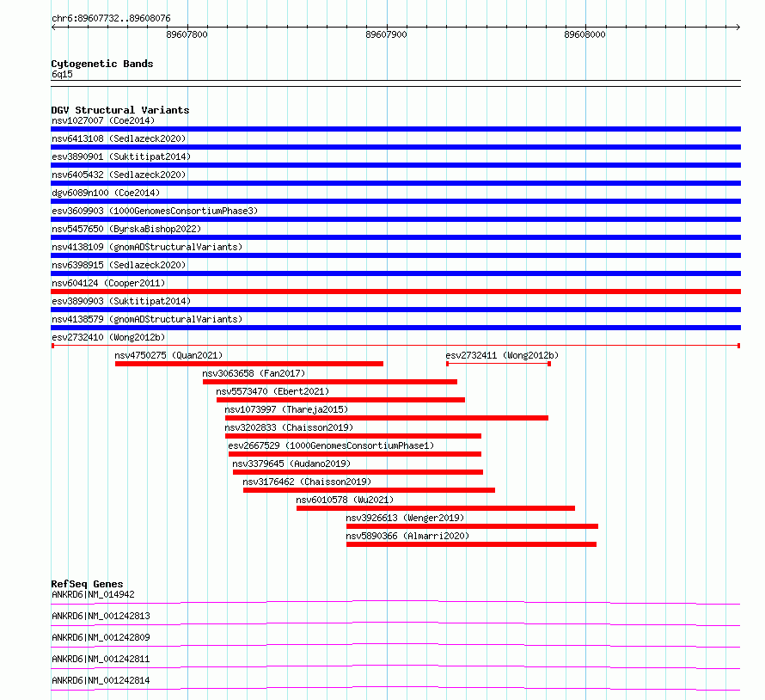Click magenta line of ANKRD6|NM_001242814 transcript

click(x=395, y=688)
